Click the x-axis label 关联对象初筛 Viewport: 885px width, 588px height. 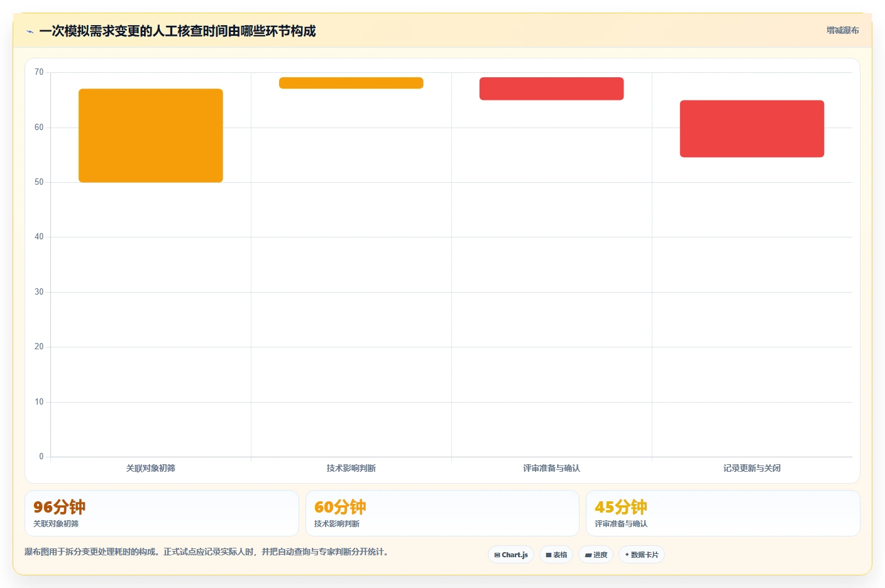click(151, 468)
